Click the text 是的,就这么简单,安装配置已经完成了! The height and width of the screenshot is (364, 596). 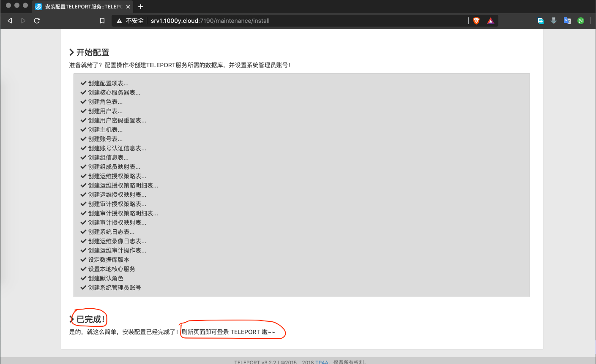[x=124, y=332]
